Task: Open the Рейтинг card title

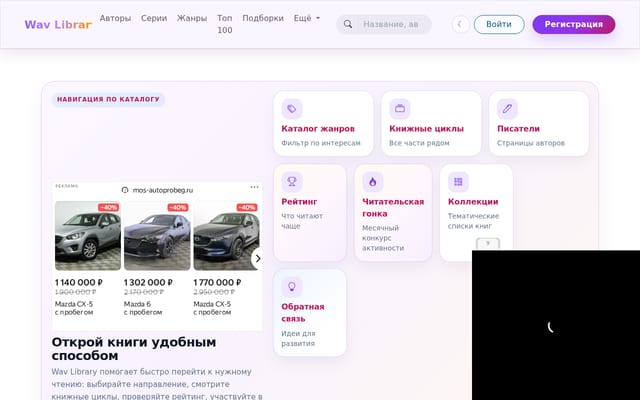Action: 299,202
